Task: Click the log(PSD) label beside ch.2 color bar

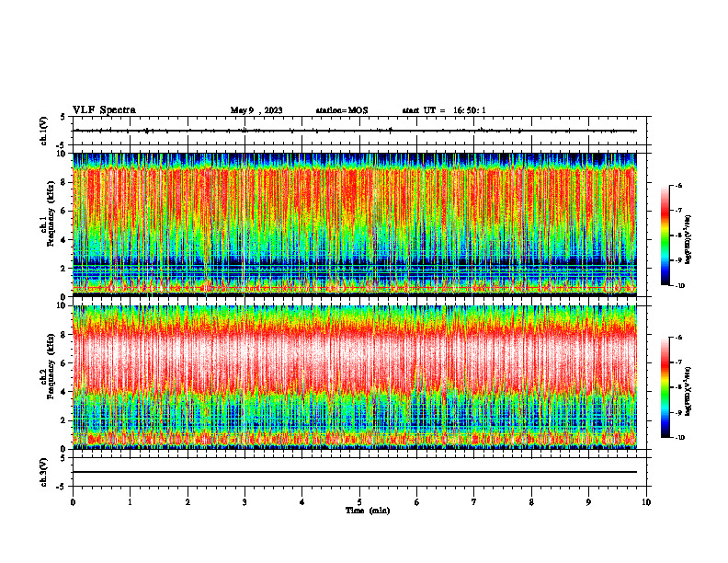Action: tap(688, 392)
